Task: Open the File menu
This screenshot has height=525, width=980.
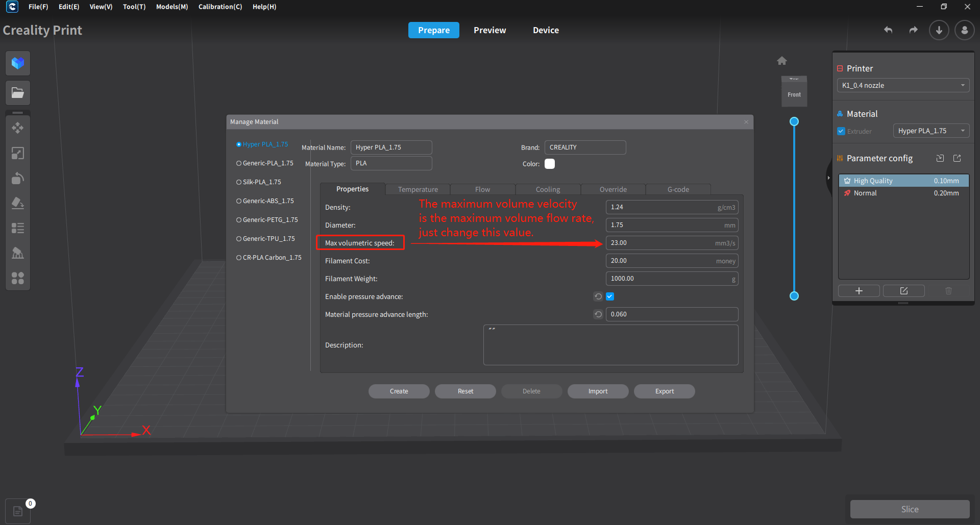Action: point(38,7)
